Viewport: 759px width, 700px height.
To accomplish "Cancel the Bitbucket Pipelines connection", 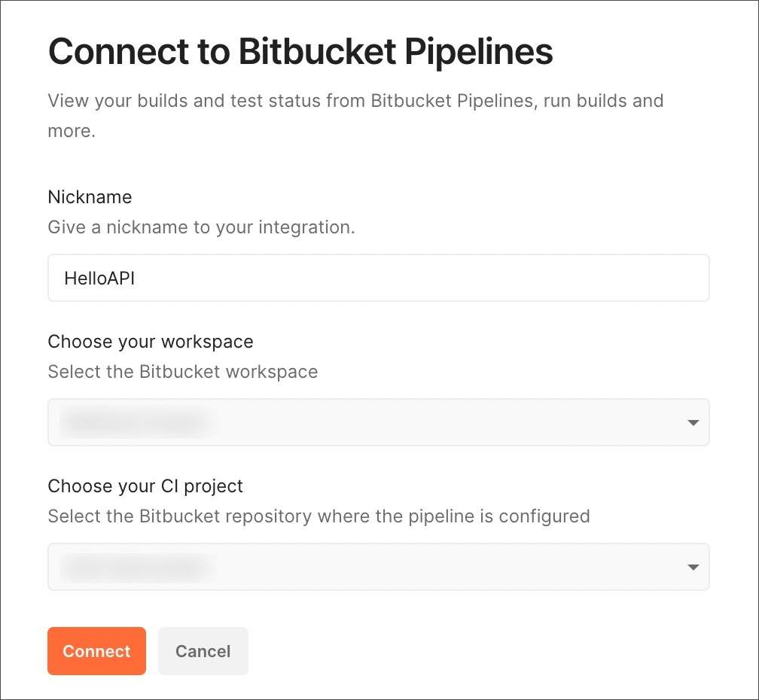I will (x=203, y=651).
